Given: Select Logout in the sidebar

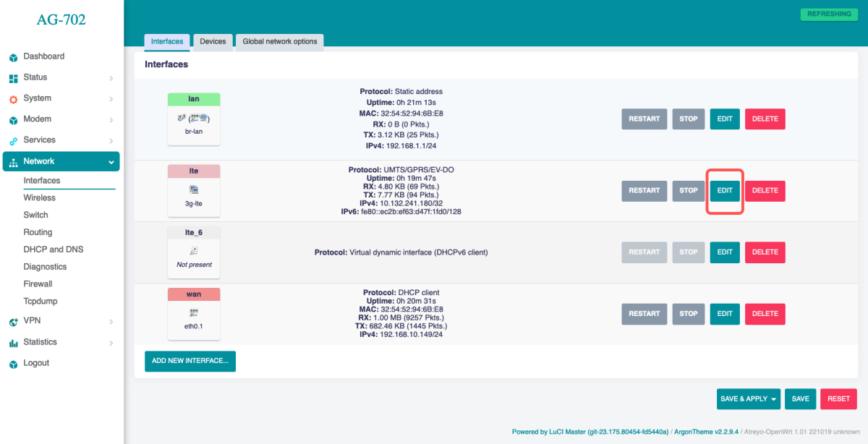Looking at the screenshot, I should click(x=36, y=363).
